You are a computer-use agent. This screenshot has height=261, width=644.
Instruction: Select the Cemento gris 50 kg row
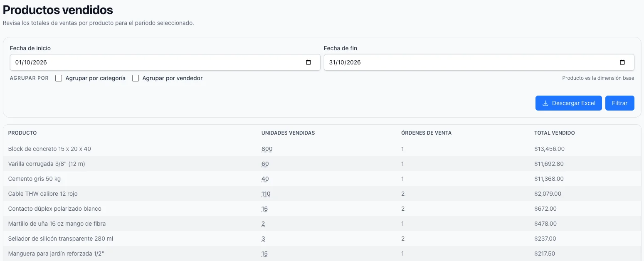click(x=322, y=179)
